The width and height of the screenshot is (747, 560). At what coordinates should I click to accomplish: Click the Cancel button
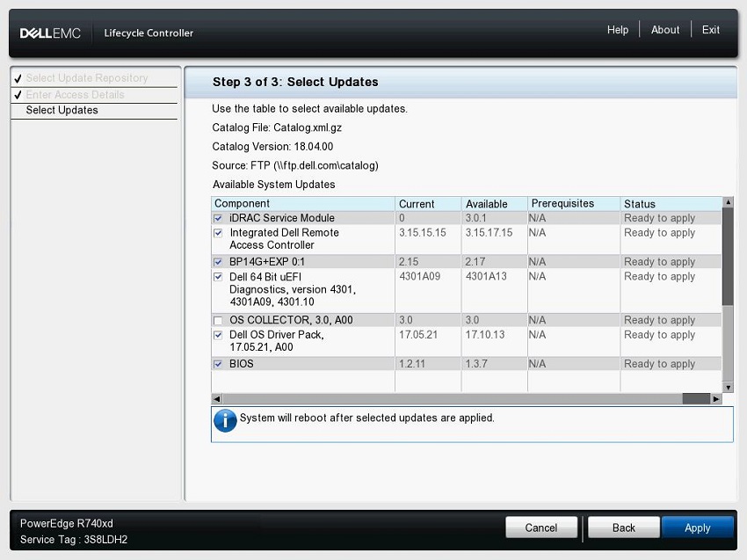(541, 527)
